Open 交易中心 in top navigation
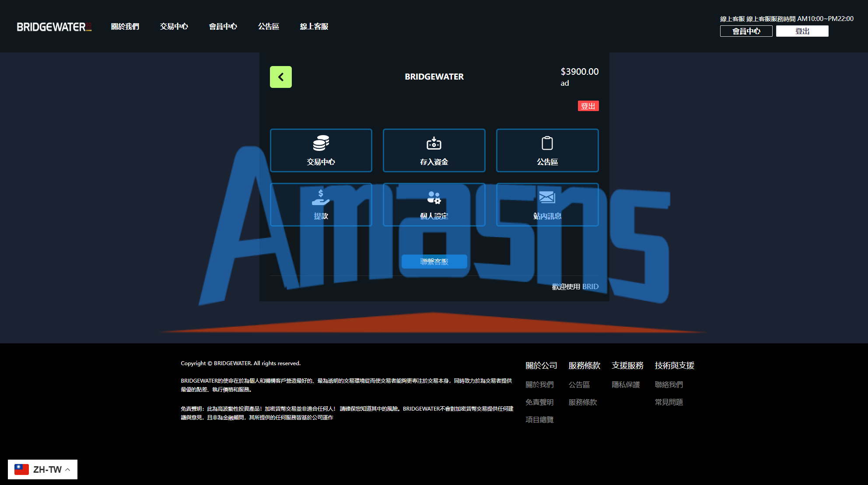Screen dimensions: 868x485 (174, 27)
